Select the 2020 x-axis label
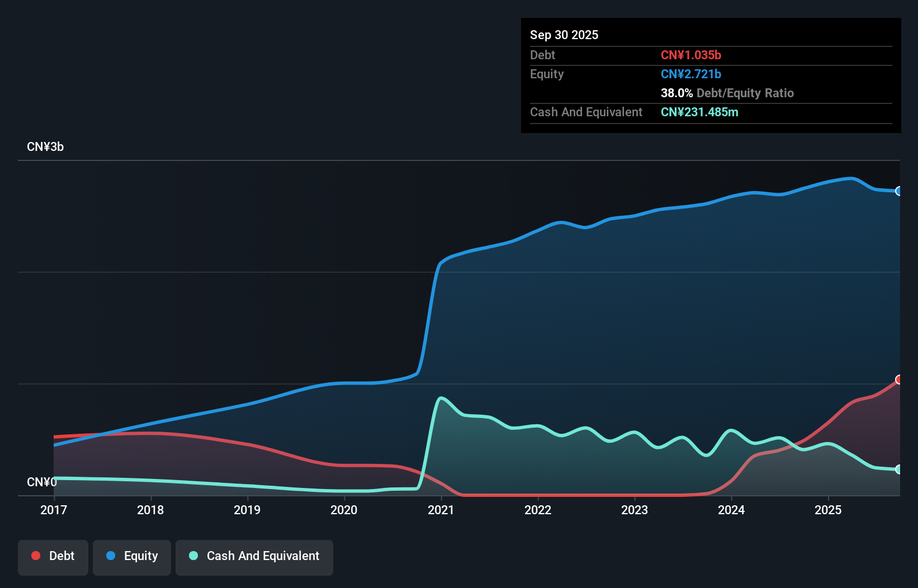The image size is (918, 588). 344,510
